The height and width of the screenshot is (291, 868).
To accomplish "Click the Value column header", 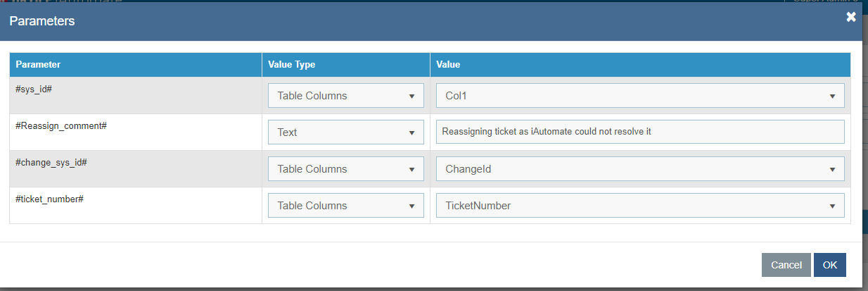I will pyautogui.click(x=448, y=65).
